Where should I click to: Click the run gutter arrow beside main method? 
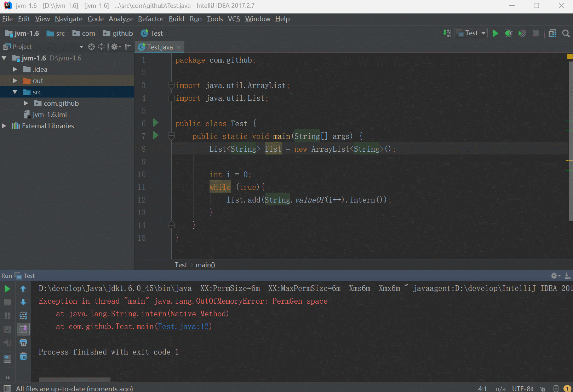coord(156,135)
